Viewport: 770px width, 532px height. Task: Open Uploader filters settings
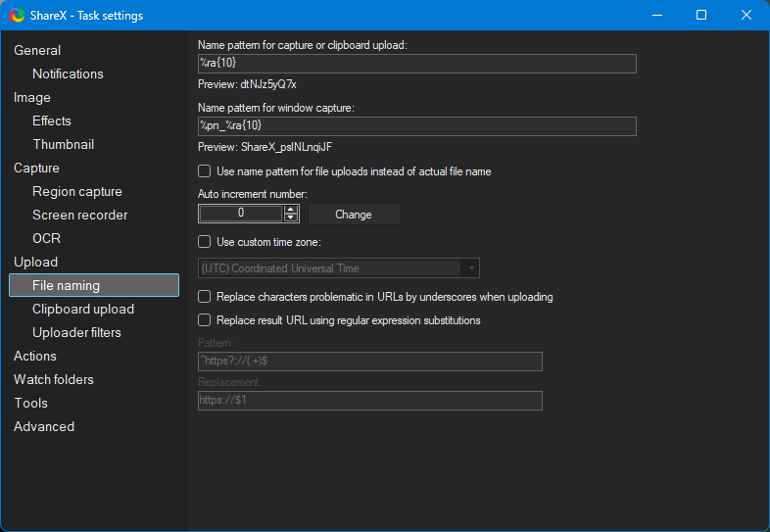(76, 332)
